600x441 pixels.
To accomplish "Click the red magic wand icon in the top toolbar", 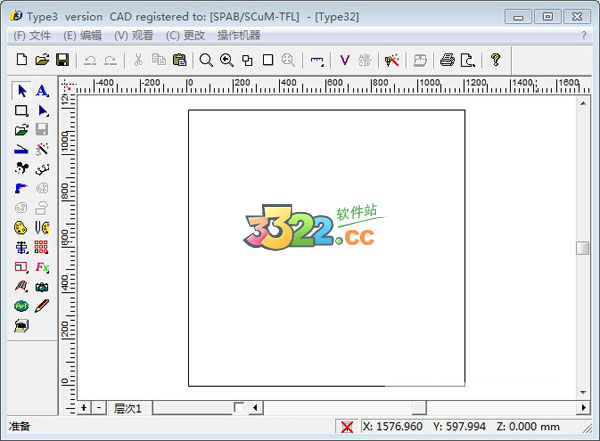I will coord(392,60).
